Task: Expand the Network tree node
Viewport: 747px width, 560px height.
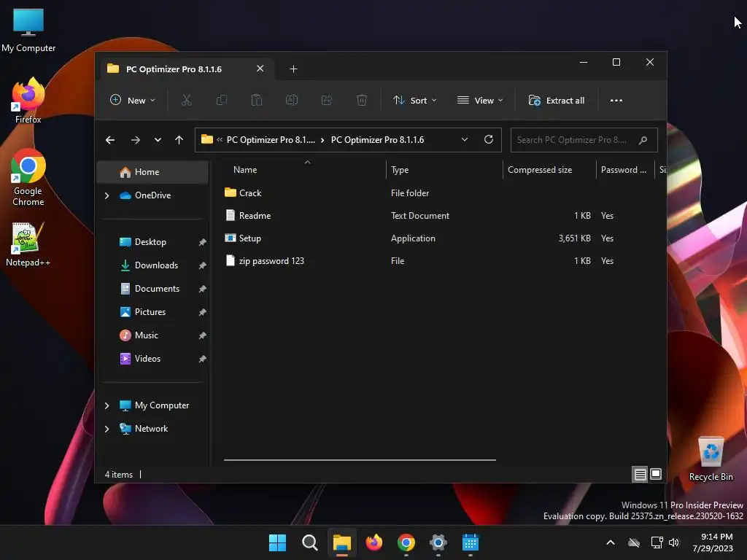Action: pyautogui.click(x=107, y=429)
